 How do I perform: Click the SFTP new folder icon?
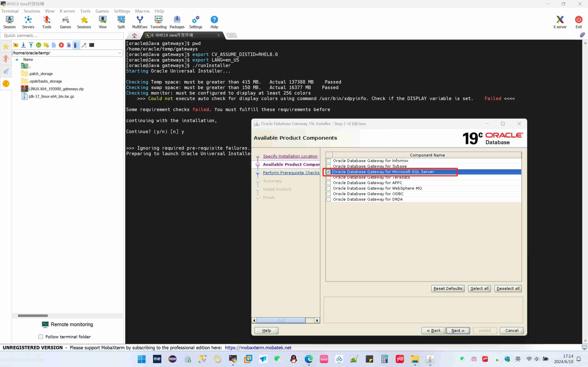pyautogui.click(x=46, y=45)
